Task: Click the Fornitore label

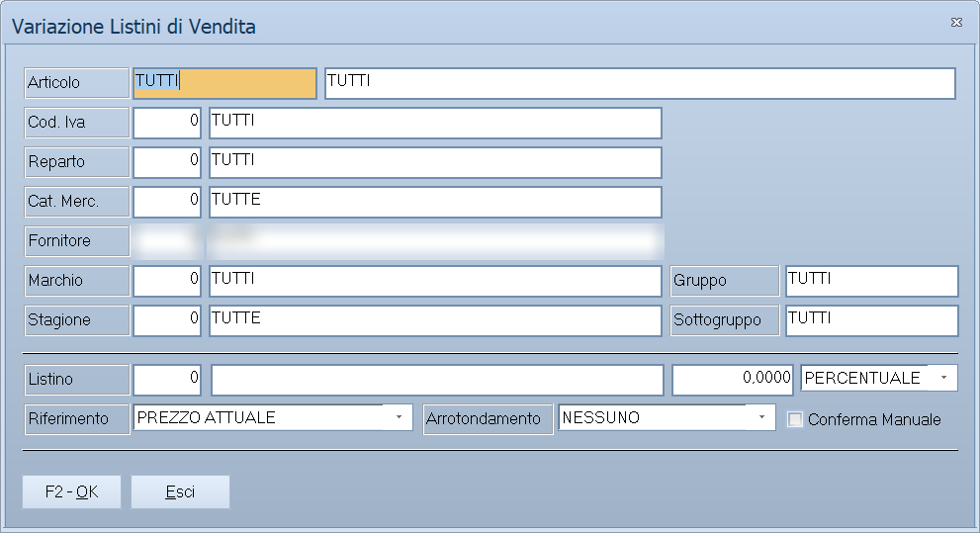Action: 77,241
